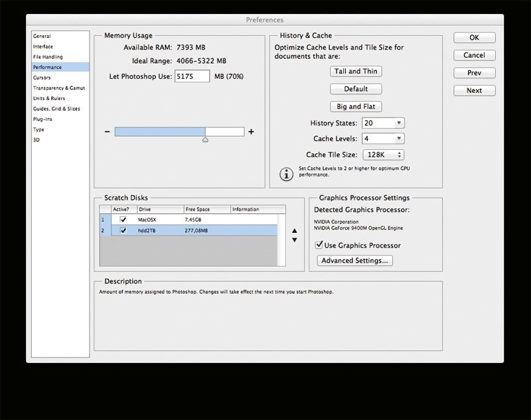Click the minus icon beside memory slider

[x=108, y=131]
